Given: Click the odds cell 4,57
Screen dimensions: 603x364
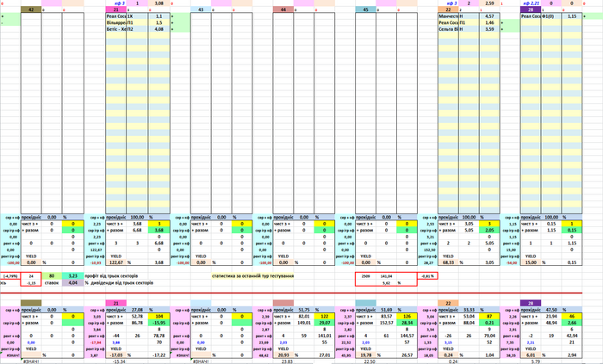Looking at the screenshot, I should tap(489, 16).
